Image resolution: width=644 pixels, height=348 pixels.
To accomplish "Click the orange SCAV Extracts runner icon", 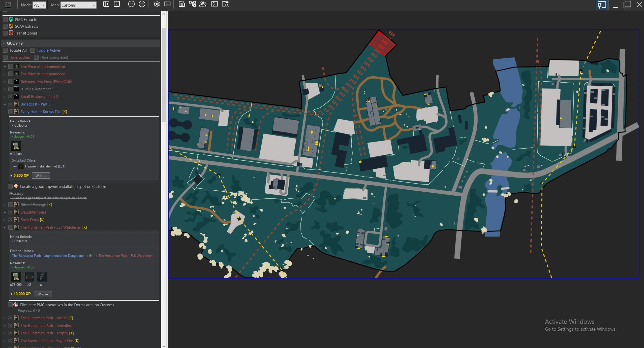I will (x=11, y=26).
